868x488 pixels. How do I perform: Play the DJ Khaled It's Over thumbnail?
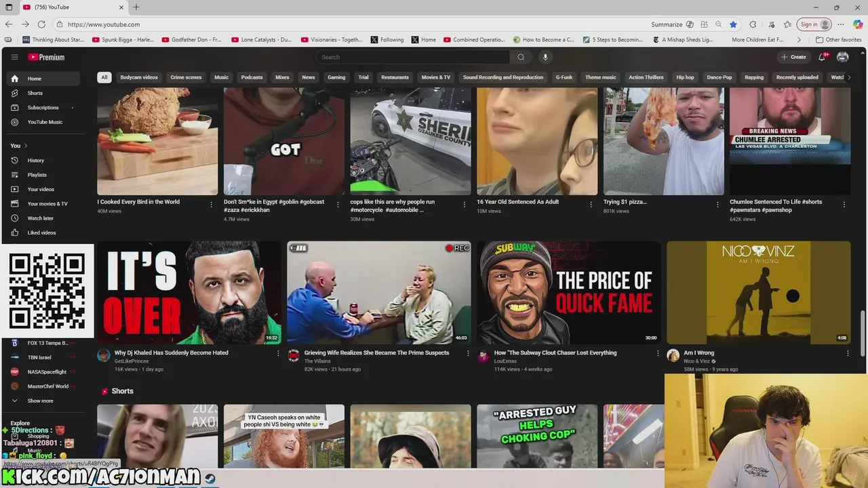tap(189, 293)
